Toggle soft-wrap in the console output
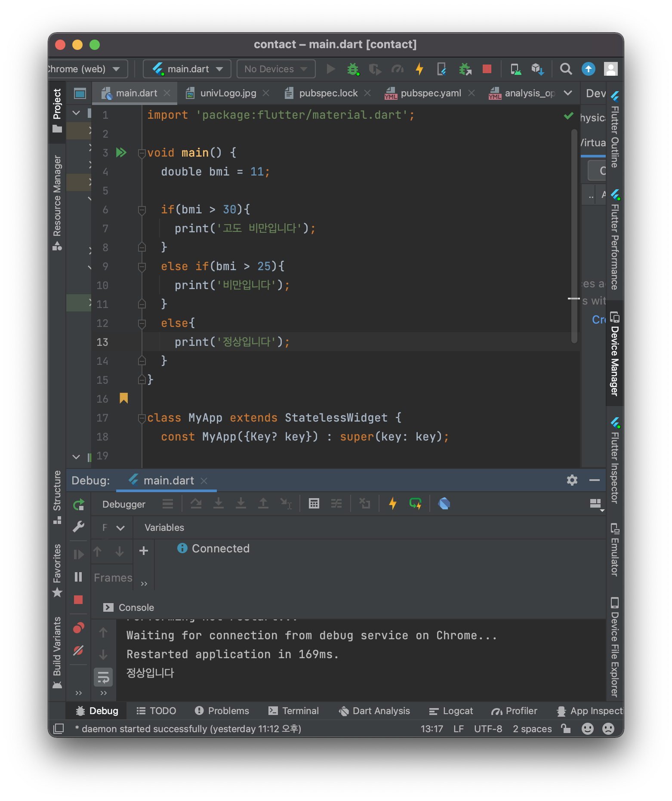Screen dimensions: 672x801 coord(103,677)
